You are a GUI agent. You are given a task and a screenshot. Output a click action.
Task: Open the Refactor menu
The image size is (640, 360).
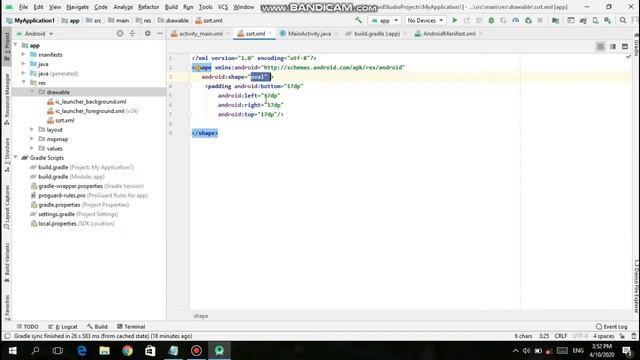point(149,7)
